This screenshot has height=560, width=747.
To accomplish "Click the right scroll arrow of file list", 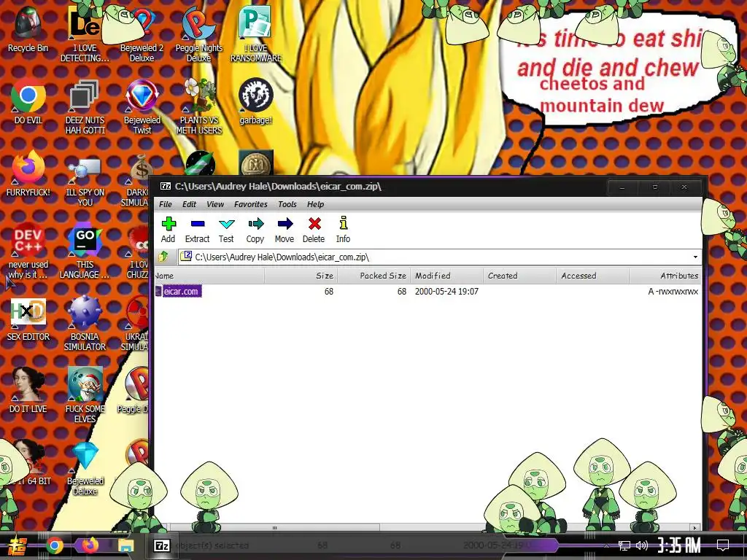I will tap(695, 528).
